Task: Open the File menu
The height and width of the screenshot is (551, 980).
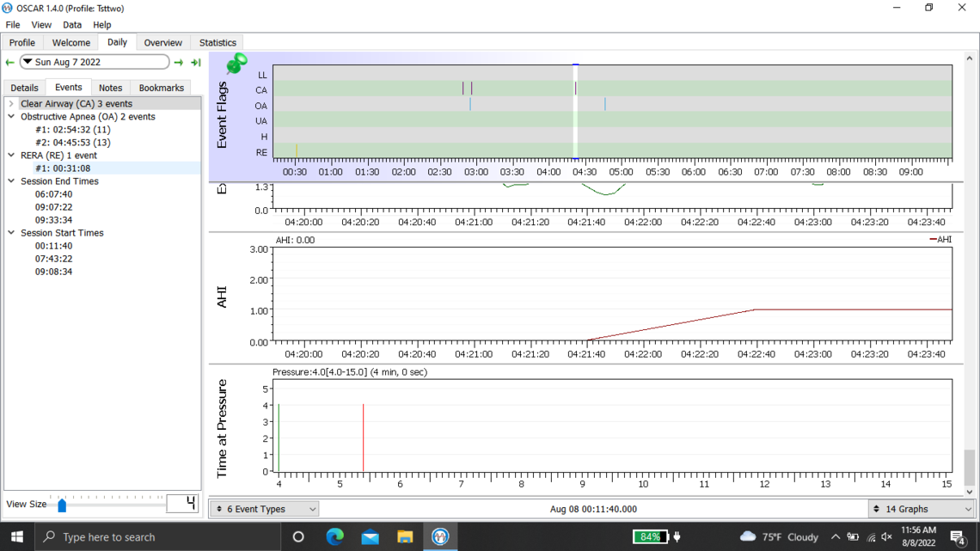Action: coord(13,25)
